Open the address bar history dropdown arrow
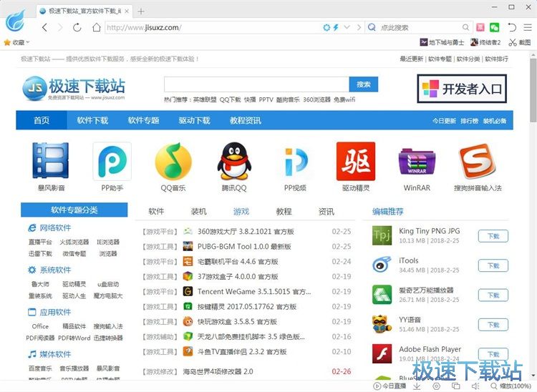This screenshot has height=392, width=537. (347, 27)
